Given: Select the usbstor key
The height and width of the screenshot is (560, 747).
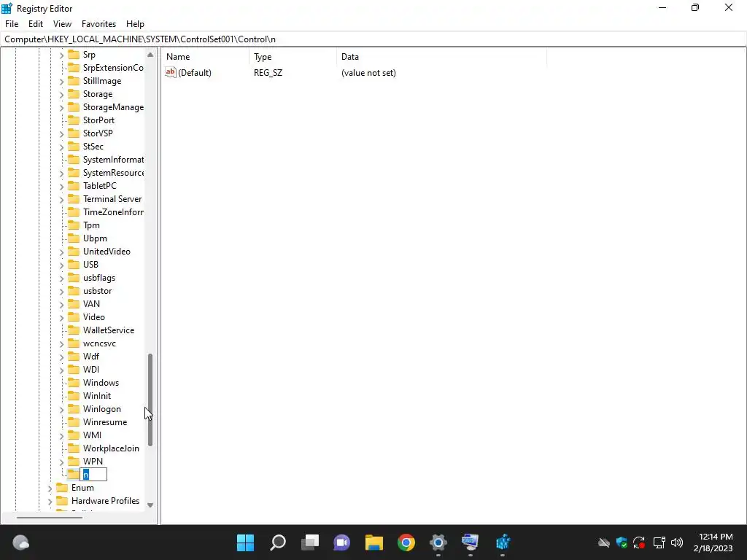Looking at the screenshot, I should click(x=97, y=291).
